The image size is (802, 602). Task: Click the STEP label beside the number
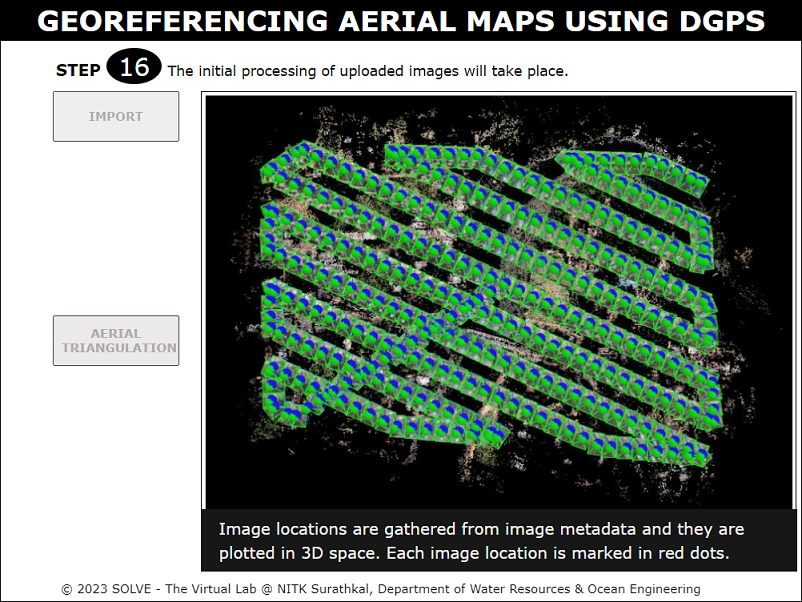pos(78,70)
